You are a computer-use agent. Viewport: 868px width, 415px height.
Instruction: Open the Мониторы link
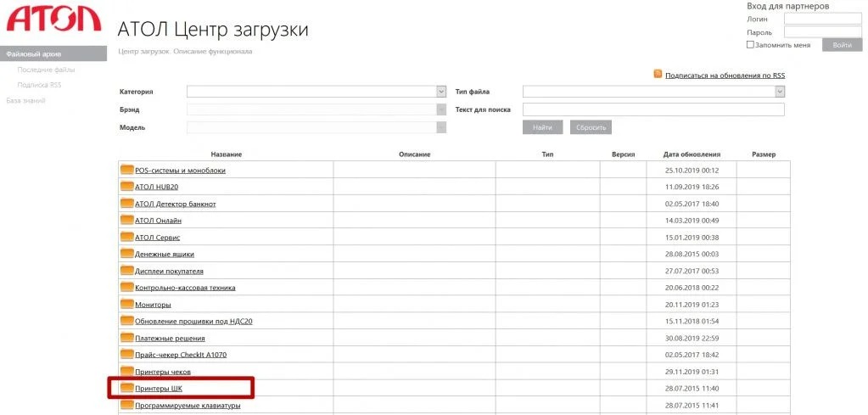pyautogui.click(x=153, y=305)
